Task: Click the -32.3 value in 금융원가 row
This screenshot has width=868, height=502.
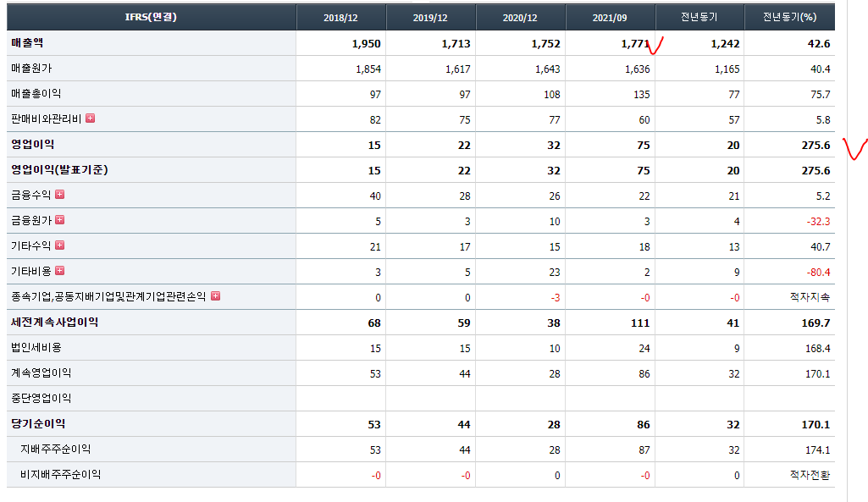Action: (818, 222)
